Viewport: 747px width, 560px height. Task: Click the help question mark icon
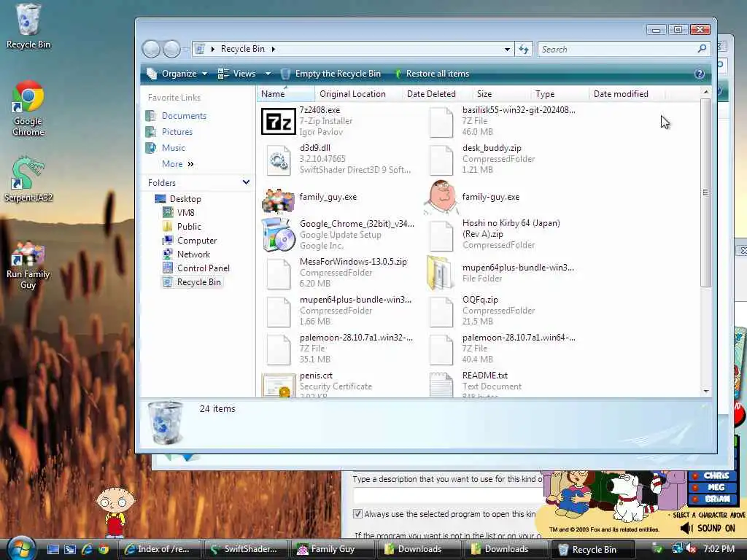[699, 74]
